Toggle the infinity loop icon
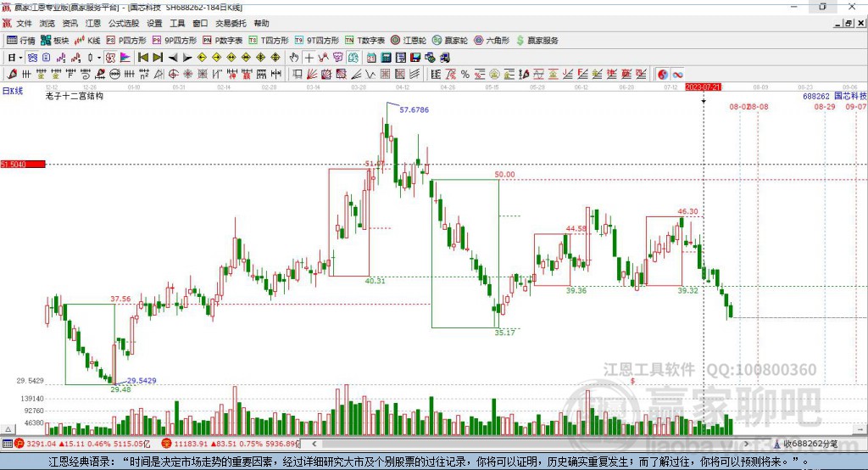Viewport: 868px width, 470px height. pyautogui.click(x=677, y=75)
